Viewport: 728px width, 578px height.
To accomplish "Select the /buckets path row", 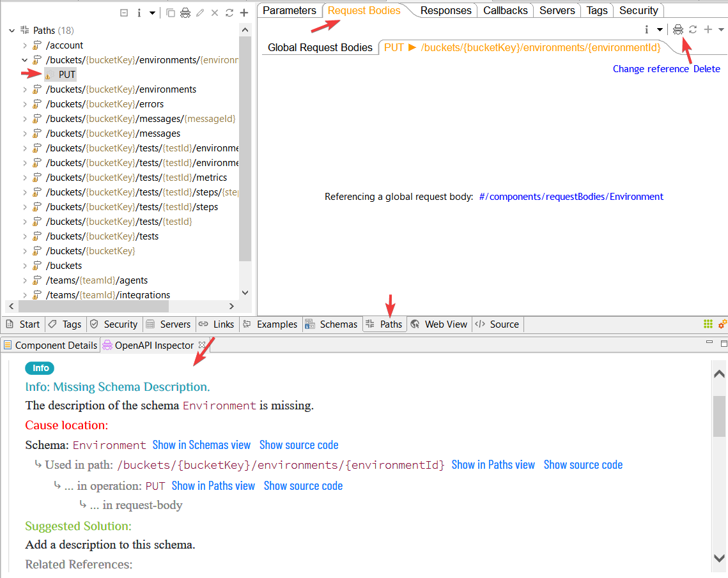I will coord(64,266).
